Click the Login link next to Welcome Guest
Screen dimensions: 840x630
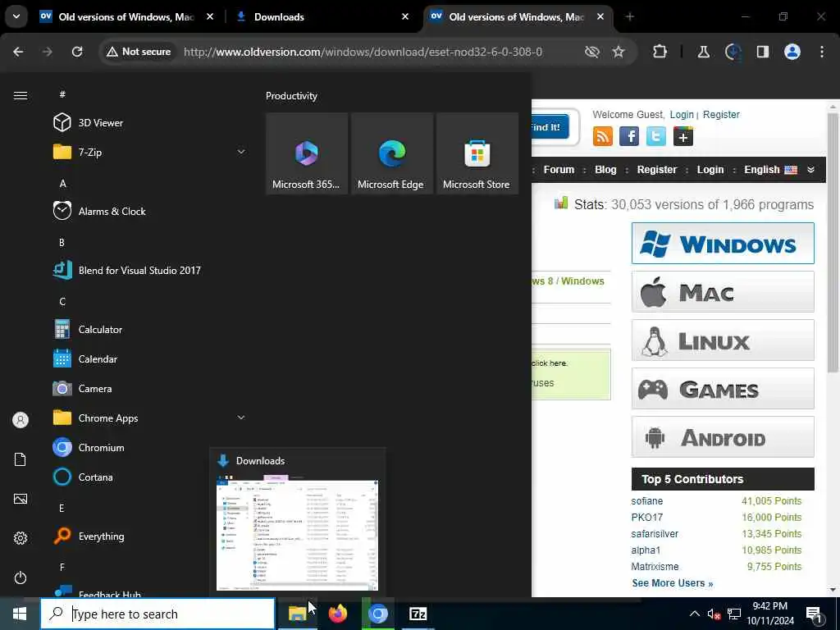tap(682, 115)
